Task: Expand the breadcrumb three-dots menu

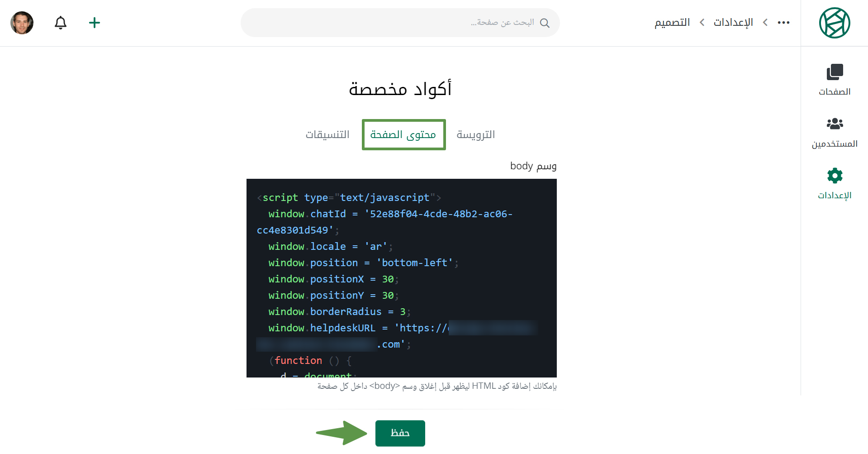Action: coord(783,23)
